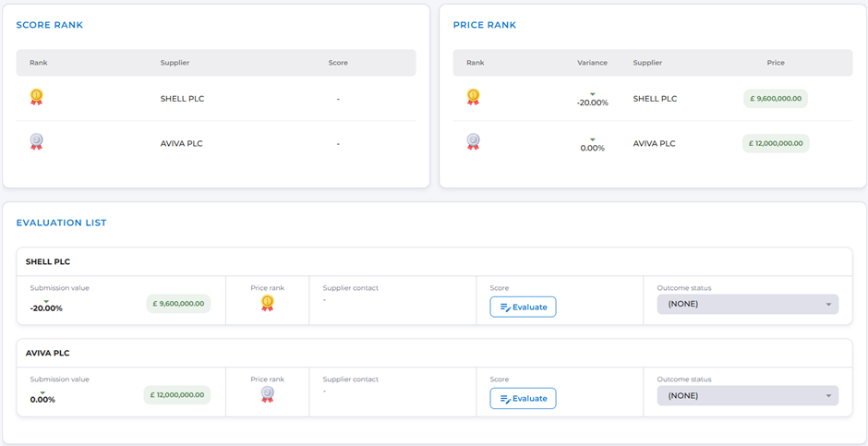The width and height of the screenshot is (868, 446).
Task: Click green variance arrow above -20.00% in Price Rank
Action: (592, 93)
